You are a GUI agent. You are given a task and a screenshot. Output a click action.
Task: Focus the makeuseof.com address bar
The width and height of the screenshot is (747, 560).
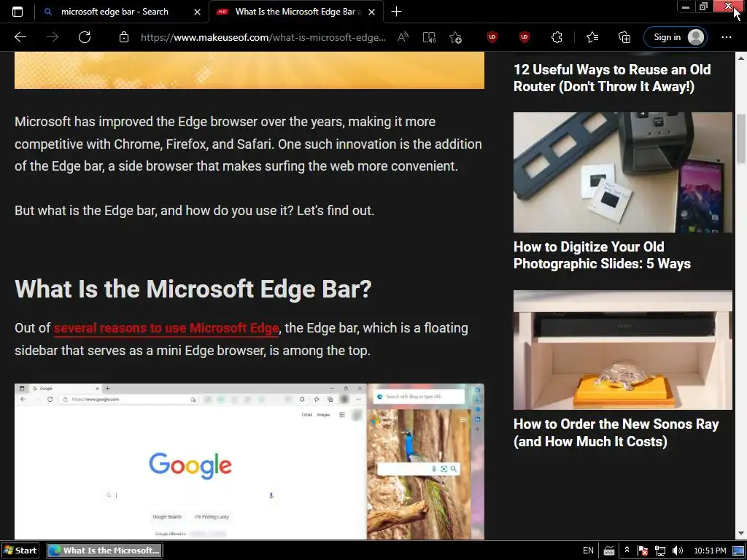263,37
